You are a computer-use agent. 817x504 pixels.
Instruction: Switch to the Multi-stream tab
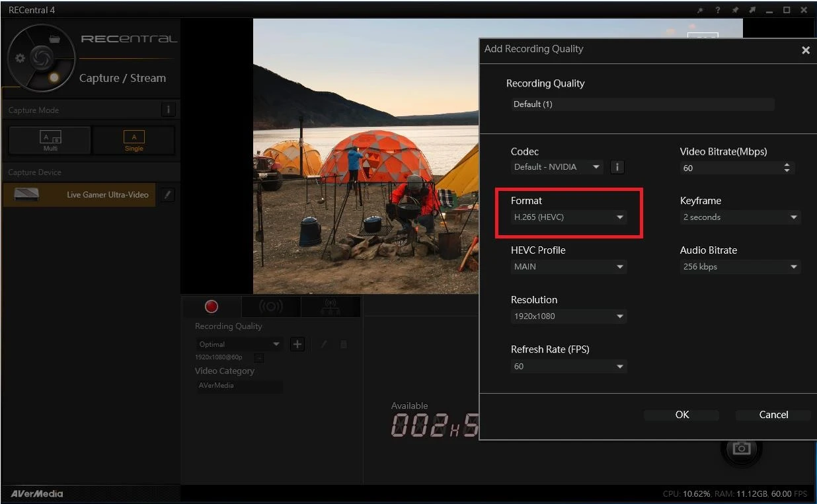click(x=331, y=306)
